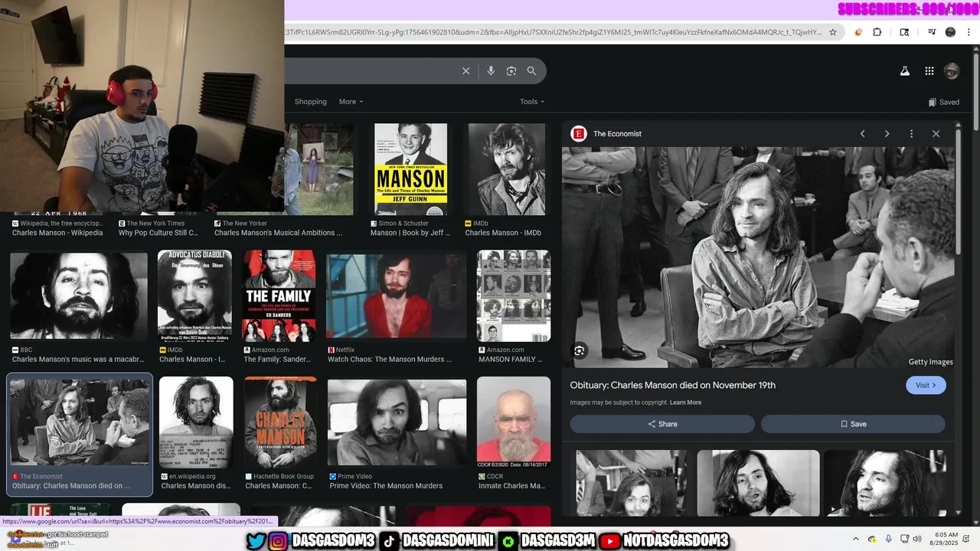
Task: Show hidden system tray icons
Action: pyautogui.click(x=856, y=540)
